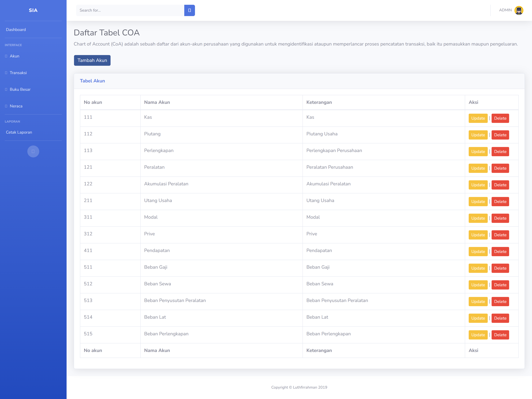Click the search magnifier button

tap(189, 10)
